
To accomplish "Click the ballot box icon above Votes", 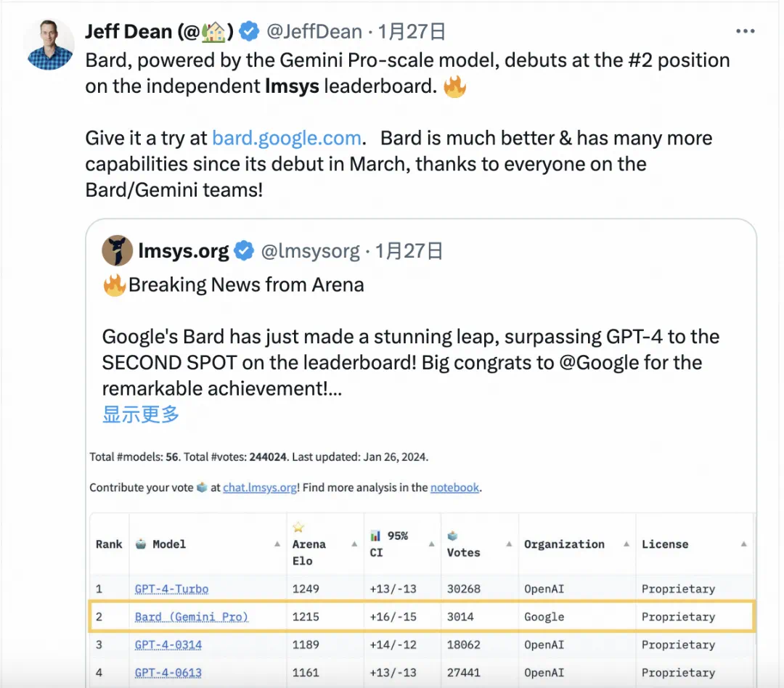I will 453,536.
